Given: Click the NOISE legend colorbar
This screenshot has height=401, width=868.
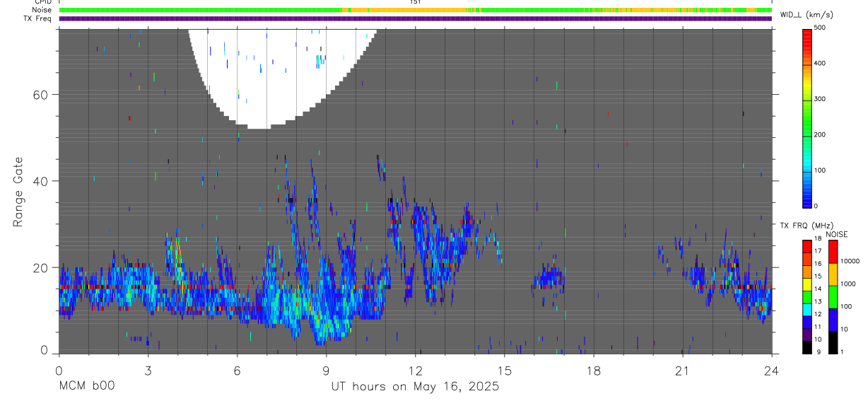Looking at the screenshot, I should click(x=834, y=296).
